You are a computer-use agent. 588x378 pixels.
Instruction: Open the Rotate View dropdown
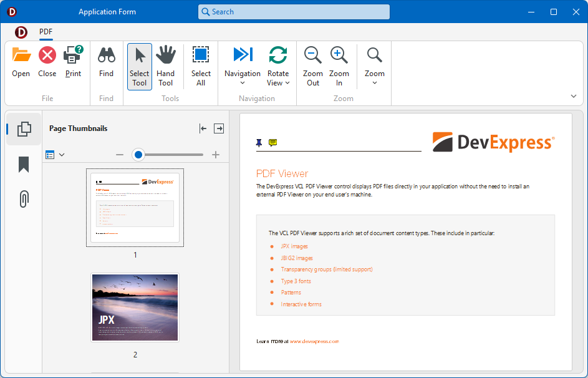click(x=278, y=67)
